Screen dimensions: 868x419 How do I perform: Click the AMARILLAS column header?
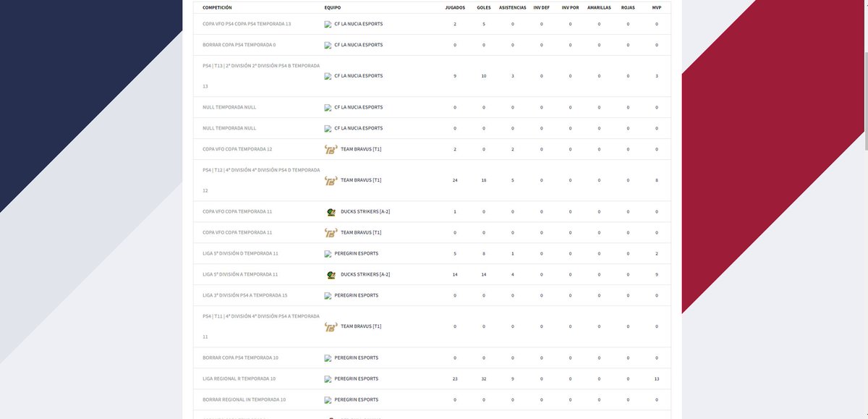(x=599, y=7)
